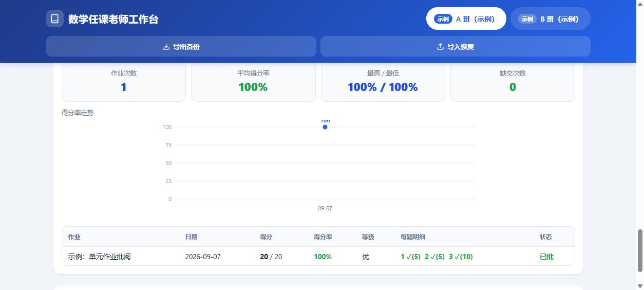Click the 最高 / 最低 stat card

click(383, 82)
